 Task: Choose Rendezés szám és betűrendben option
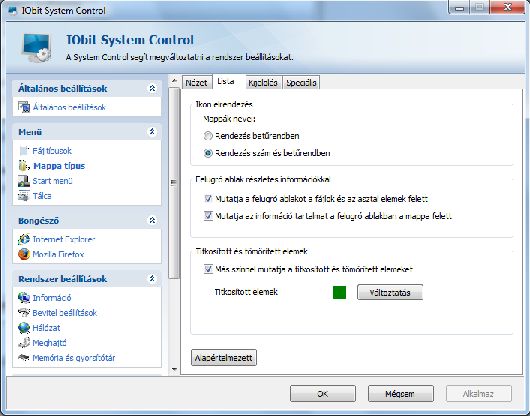208,153
